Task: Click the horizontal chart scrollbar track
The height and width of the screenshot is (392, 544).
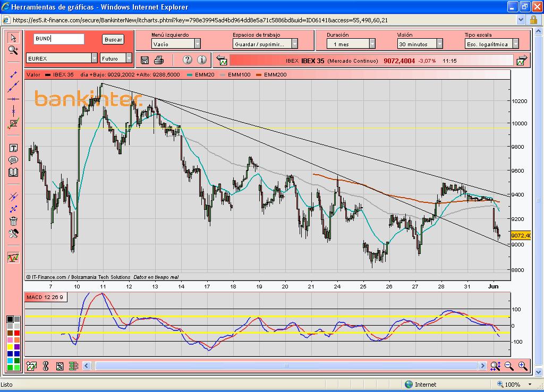Action: click(287, 365)
